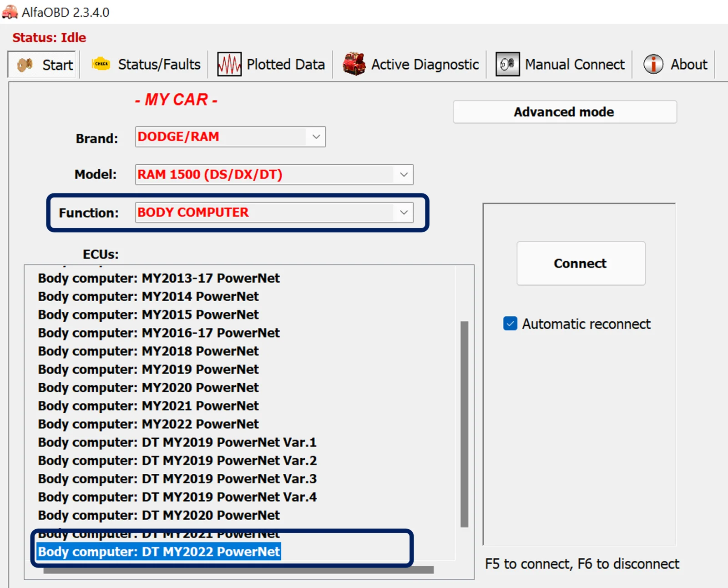The height and width of the screenshot is (588, 728).
Task: Open the Model dropdown showing RAM 1500
Action: [x=403, y=175]
